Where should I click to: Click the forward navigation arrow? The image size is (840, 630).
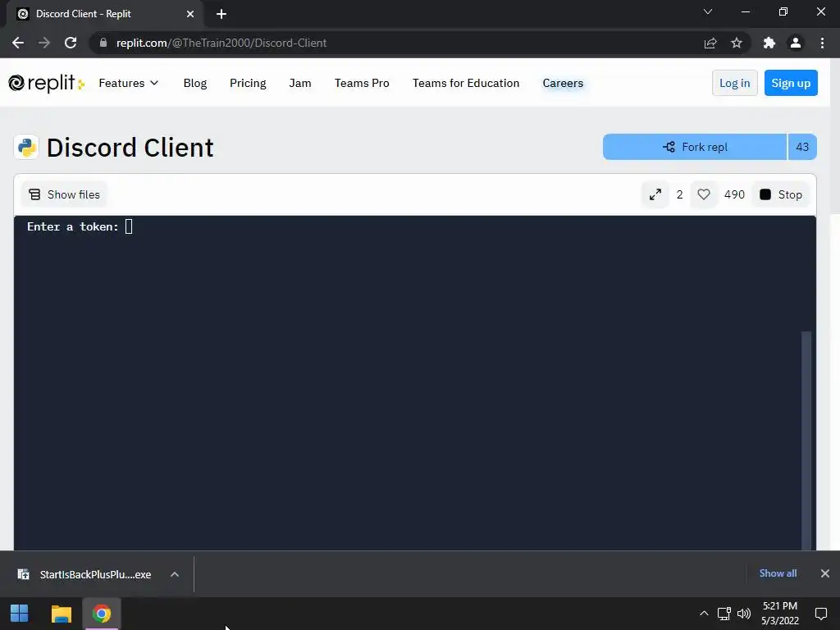click(x=44, y=43)
